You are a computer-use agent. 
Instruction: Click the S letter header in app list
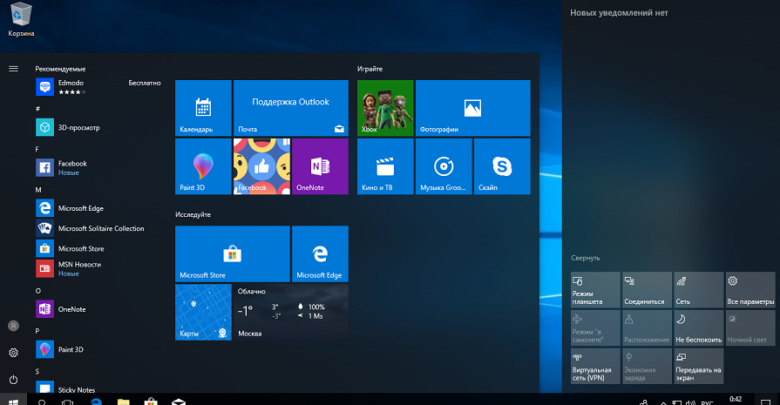tap(37, 371)
